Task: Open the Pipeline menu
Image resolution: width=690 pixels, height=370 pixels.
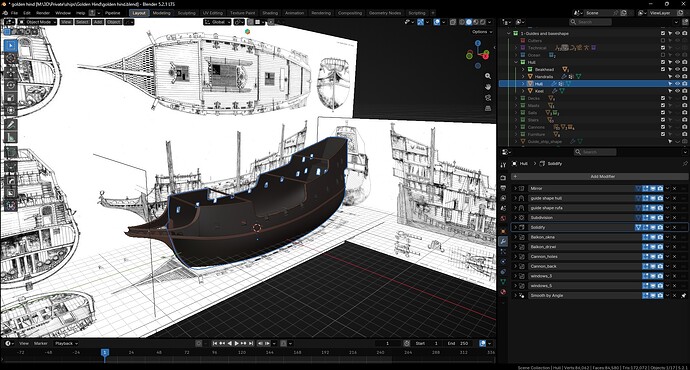Action: pyautogui.click(x=113, y=13)
